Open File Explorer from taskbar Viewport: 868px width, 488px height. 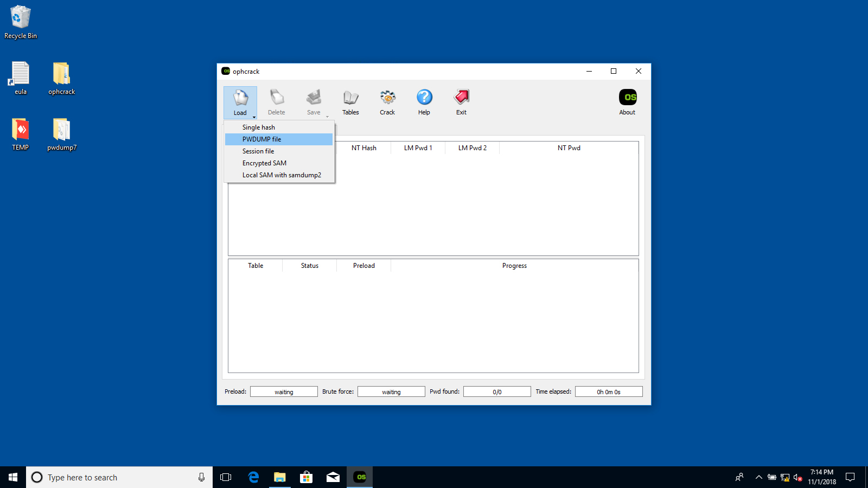point(280,477)
